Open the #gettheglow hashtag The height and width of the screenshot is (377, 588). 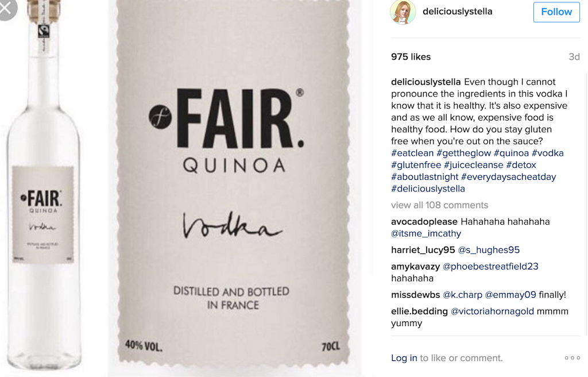tap(463, 153)
